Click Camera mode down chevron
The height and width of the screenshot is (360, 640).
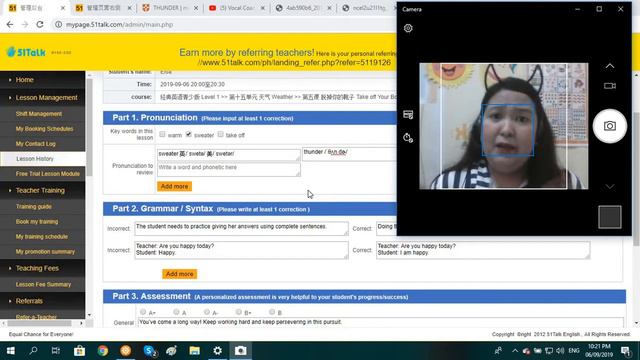pos(610,187)
